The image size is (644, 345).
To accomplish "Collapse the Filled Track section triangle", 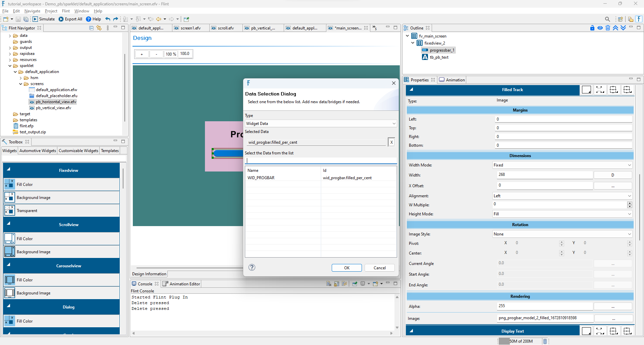I will (x=411, y=89).
